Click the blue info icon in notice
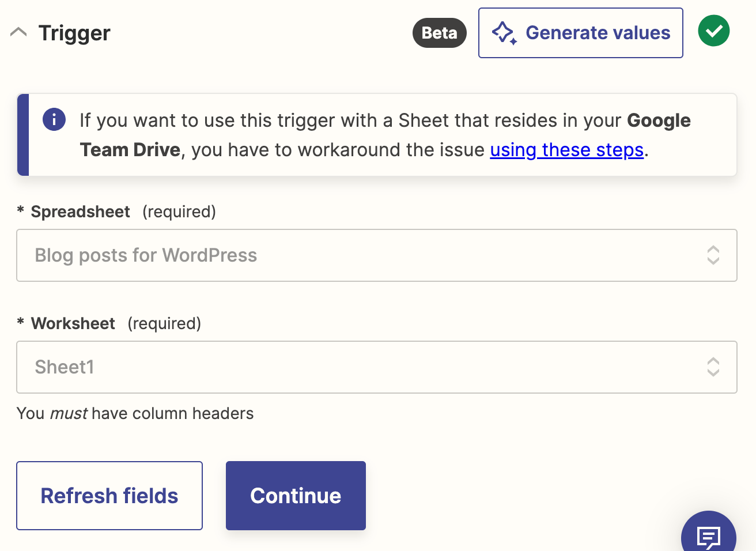Screen dimensions: 756x551 click(54, 119)
